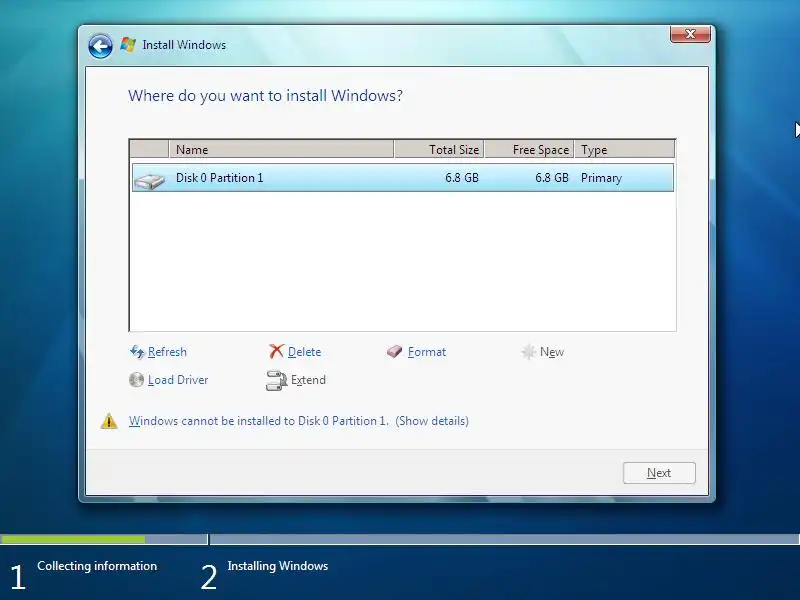Image resolution: width=800 pixels, height=600 pixels.
Task: Click the Next button
Action: pos(659,473)
